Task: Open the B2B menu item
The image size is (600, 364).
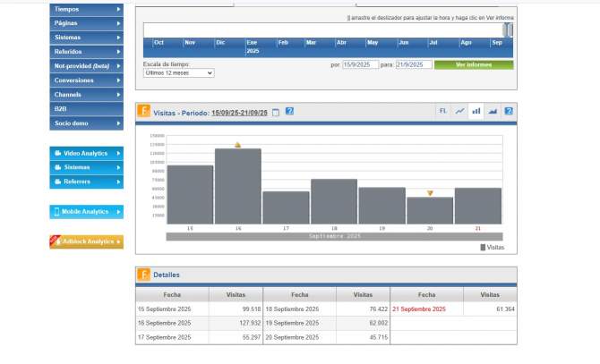Action: (x=86, y=108)
